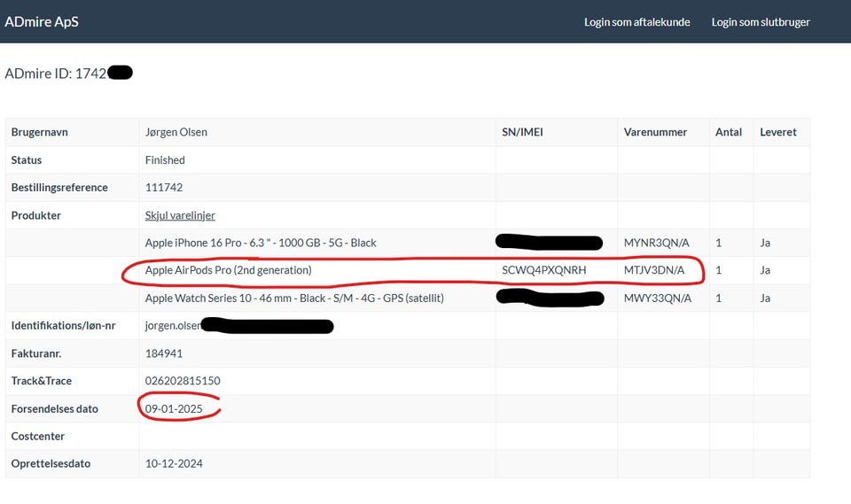The width and height of the screenshot is (851, 504).
Task: Click the Status label
Action: (x=26, y=160)
